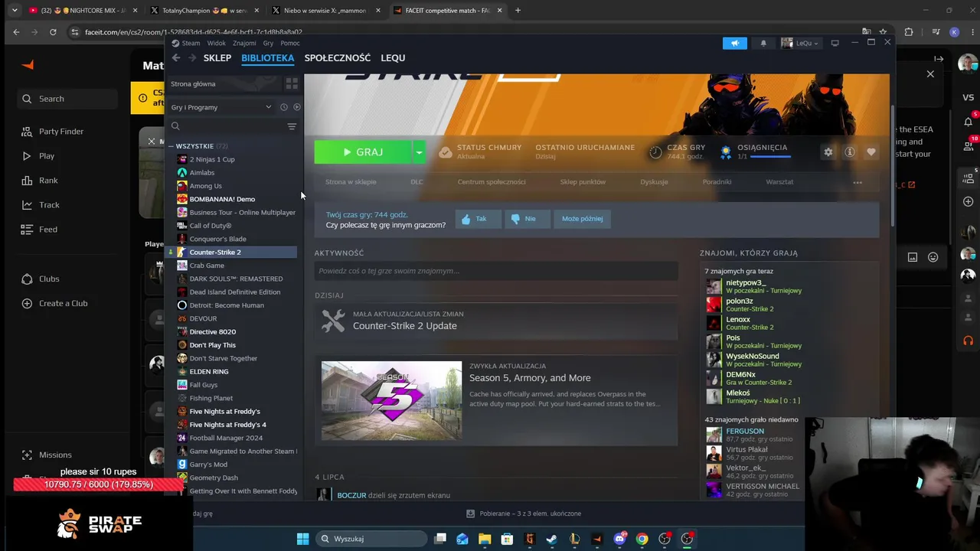Click the ready-to-play filter icon in library
Viewport: 980px width, 551px height.
coord(297,107)
